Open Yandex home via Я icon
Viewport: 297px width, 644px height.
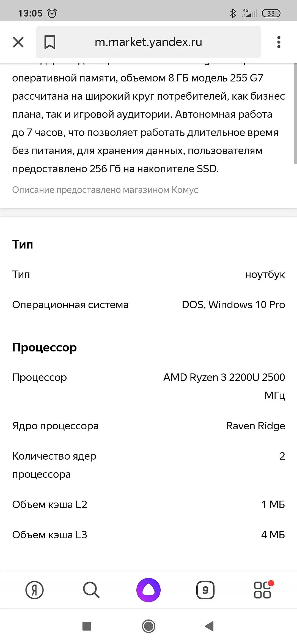tap(34, 590)
